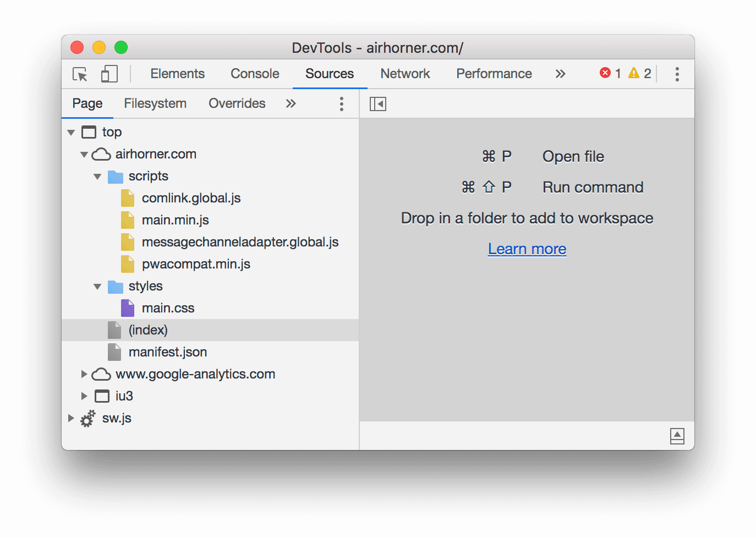Toggle the device toolbar
The width and height of the screenshot is (756, 538).
[109, 74]
